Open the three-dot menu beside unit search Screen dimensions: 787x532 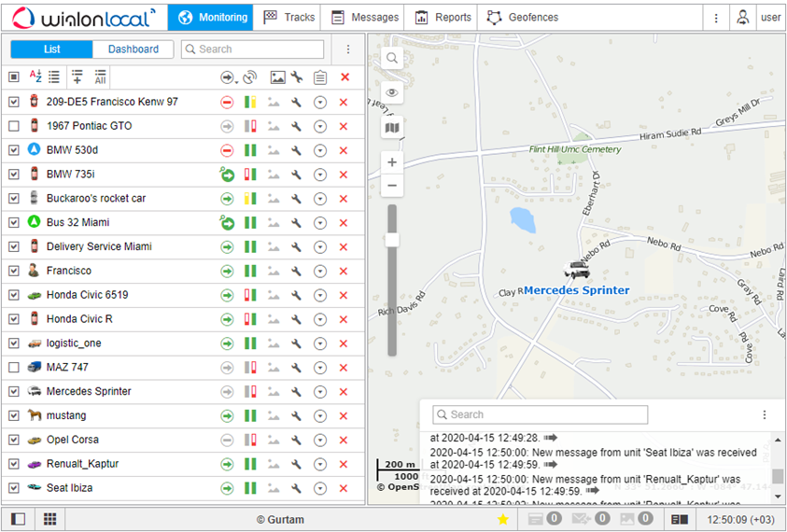(x=348, y=49)
